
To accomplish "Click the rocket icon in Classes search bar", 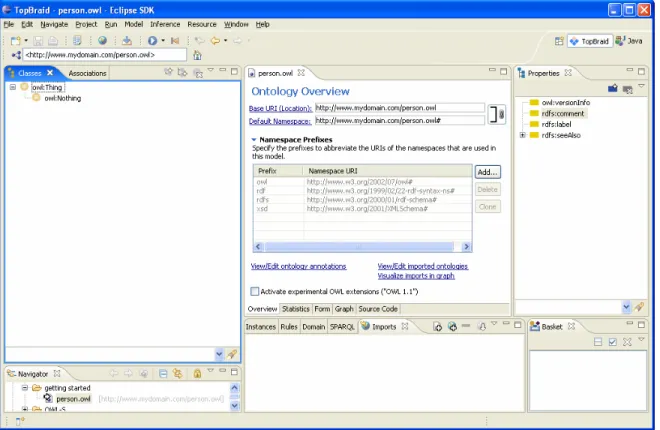I will click(232, 354).
